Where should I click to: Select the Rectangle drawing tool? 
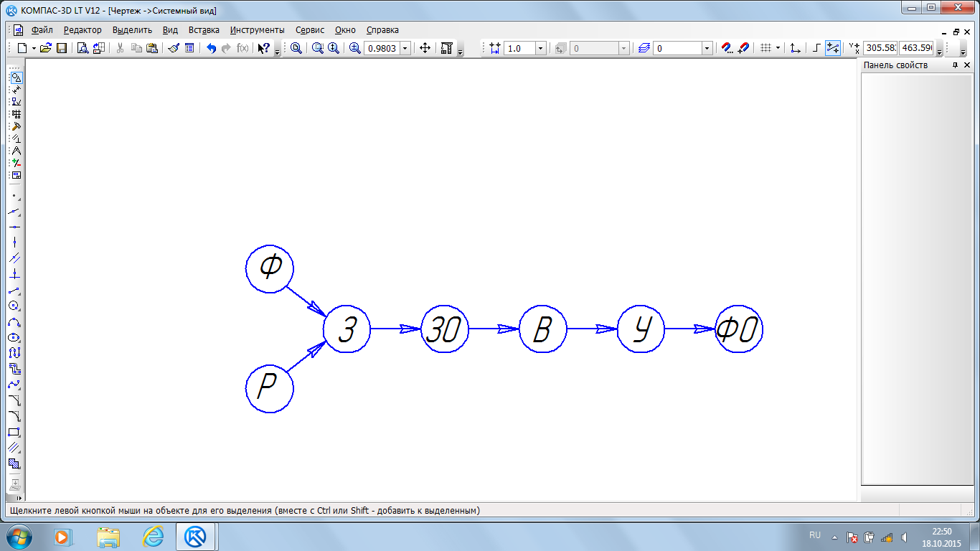14,432
